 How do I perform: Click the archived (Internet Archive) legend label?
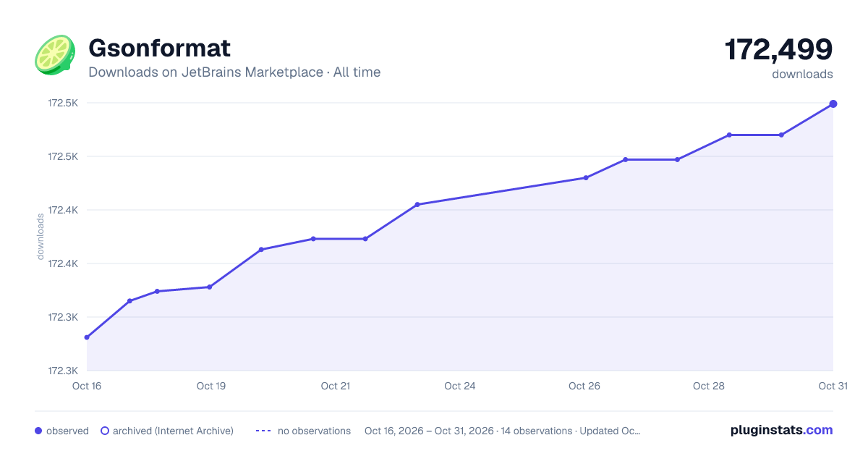173,431
